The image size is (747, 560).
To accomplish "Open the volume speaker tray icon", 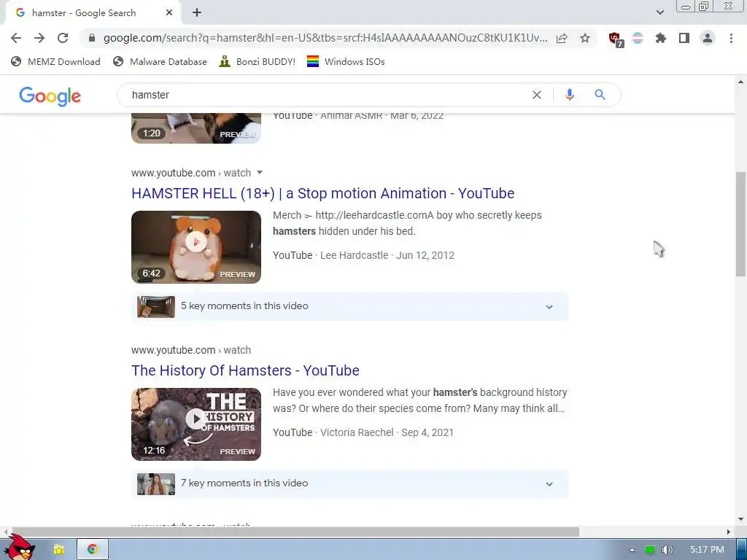I will pos(667,550).
